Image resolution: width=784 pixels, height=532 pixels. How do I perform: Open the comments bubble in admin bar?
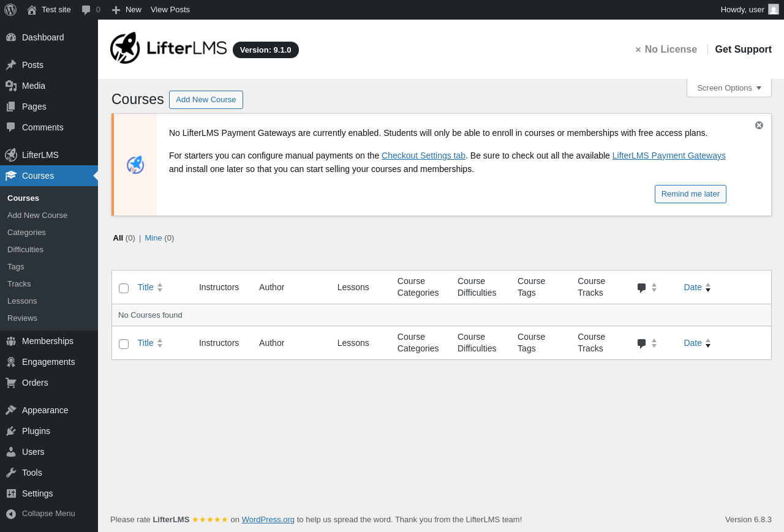coord(91,10)
